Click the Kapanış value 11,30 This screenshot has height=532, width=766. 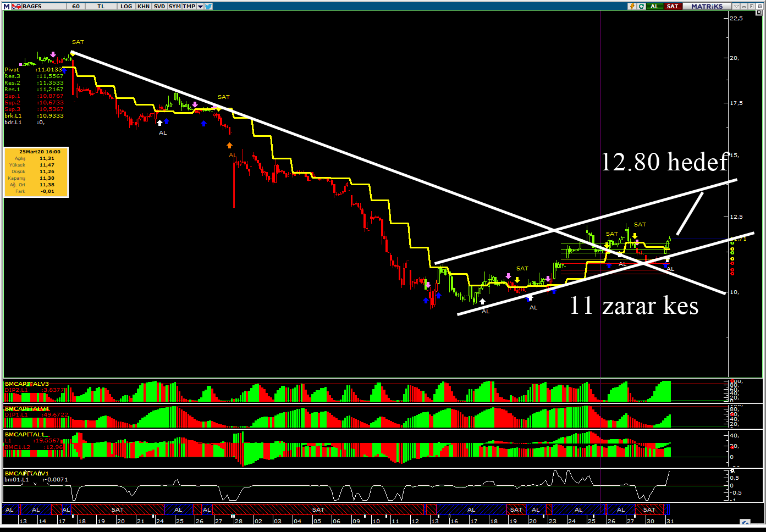click(x=47, y=178)
